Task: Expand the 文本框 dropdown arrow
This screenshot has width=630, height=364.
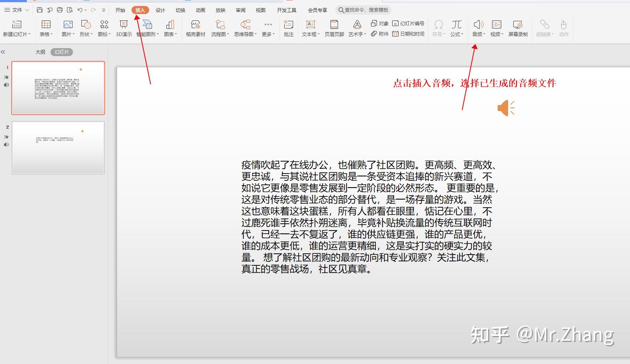Action: click(x=318, y=34)
